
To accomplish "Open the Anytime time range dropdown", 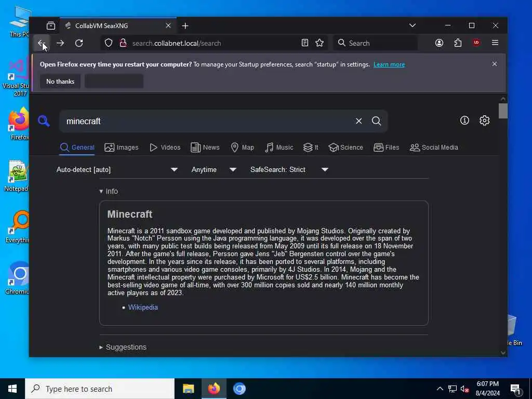I will tap(214, 170).
